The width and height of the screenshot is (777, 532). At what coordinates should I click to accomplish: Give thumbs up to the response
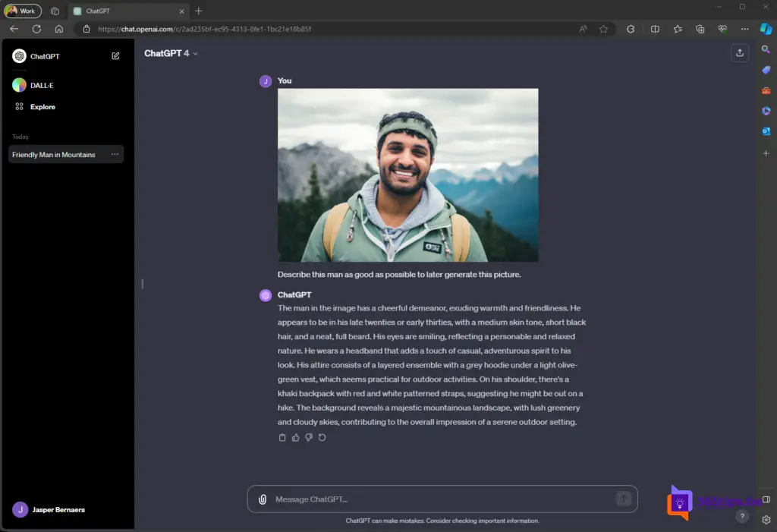click(296, 438)
